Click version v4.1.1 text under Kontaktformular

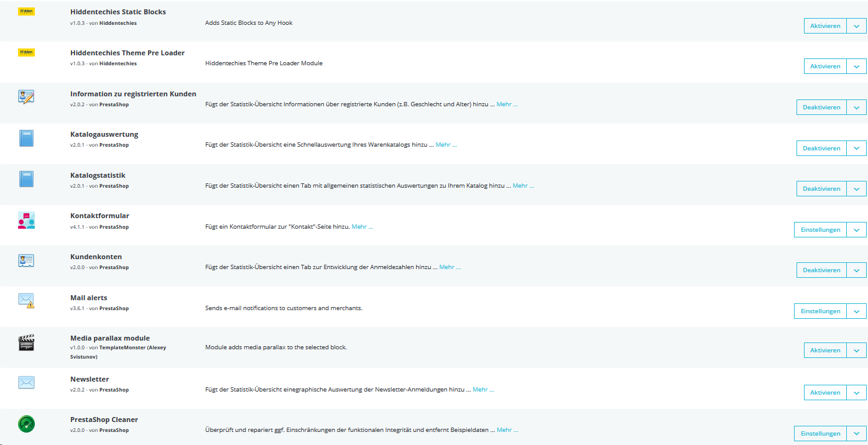click(77, 227)
